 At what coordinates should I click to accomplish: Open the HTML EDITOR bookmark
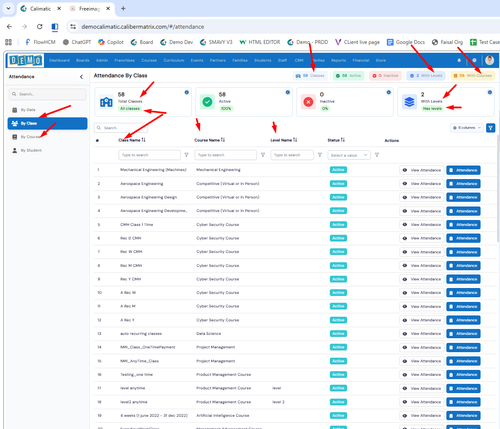[260, 42]
